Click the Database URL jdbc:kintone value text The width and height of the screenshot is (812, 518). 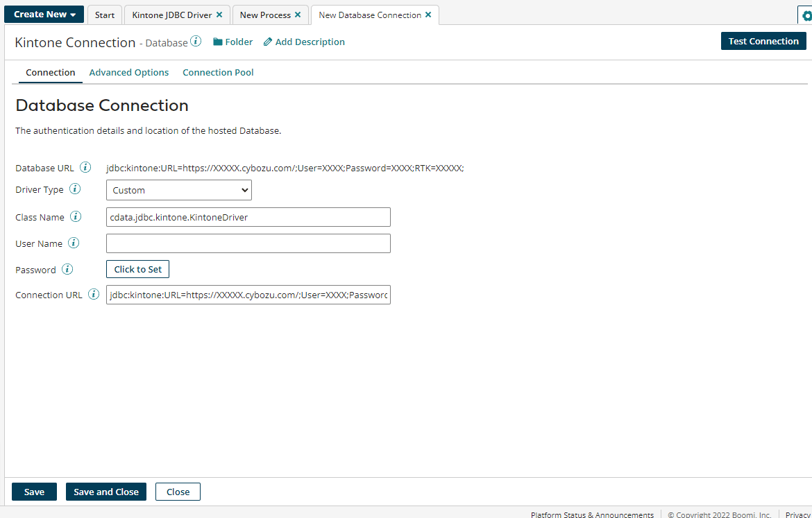coord(285,168)
